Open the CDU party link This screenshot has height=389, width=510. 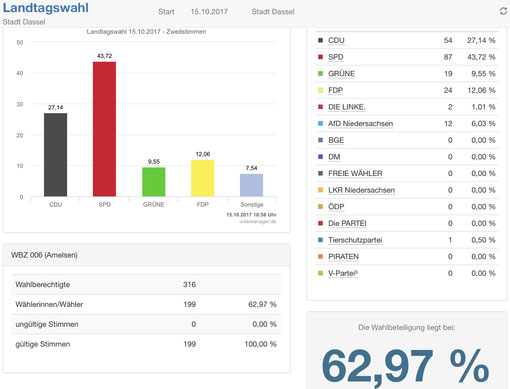click(336, 40)
